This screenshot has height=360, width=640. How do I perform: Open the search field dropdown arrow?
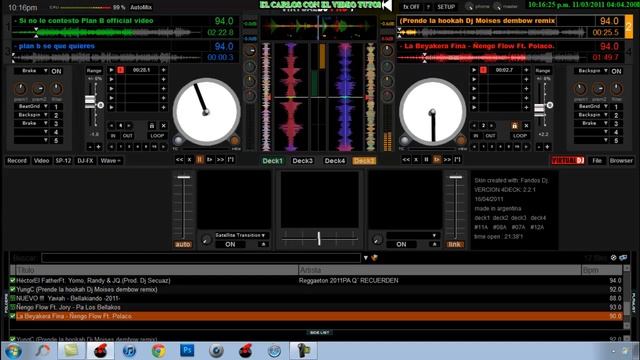pos(366,258)
